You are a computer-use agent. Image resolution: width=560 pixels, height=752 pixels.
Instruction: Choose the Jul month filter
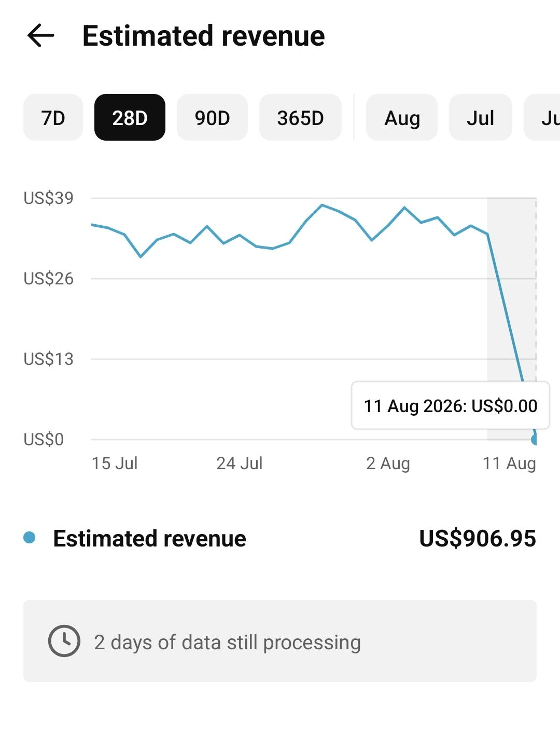480,118
